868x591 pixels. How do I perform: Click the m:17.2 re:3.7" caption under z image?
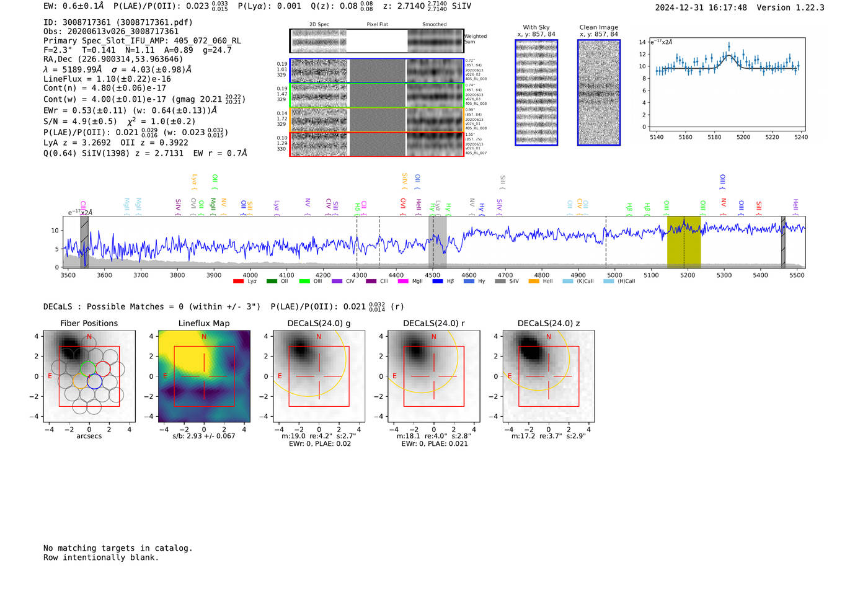click(549, 436)
